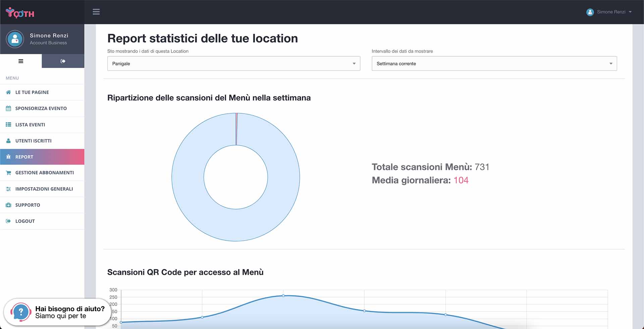Open Gestione Abbonamenti menu item
Screen dimensions: 644x329
(x=42, y=173)
